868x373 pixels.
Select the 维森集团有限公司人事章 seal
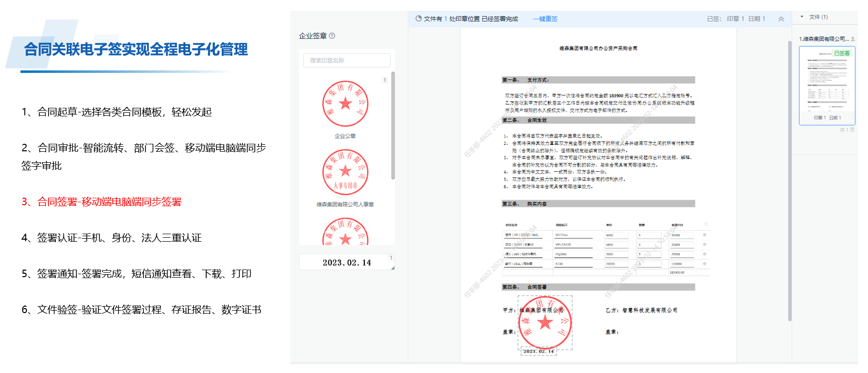[345, 172]
